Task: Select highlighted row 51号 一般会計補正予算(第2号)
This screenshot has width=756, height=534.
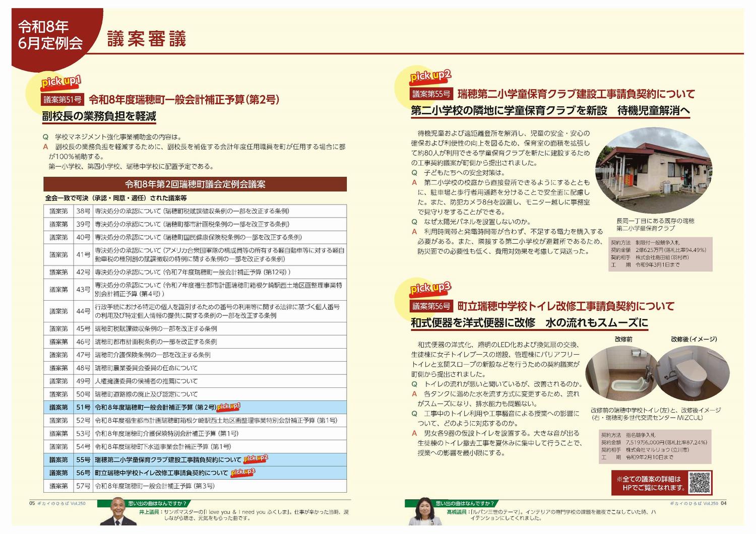Action: pos(195,407)
